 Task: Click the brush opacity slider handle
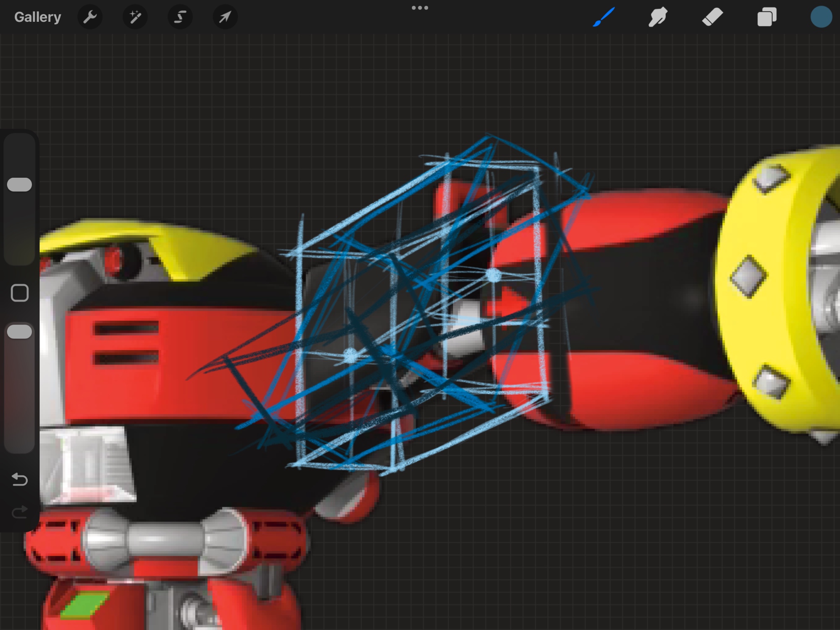point(20,331)
